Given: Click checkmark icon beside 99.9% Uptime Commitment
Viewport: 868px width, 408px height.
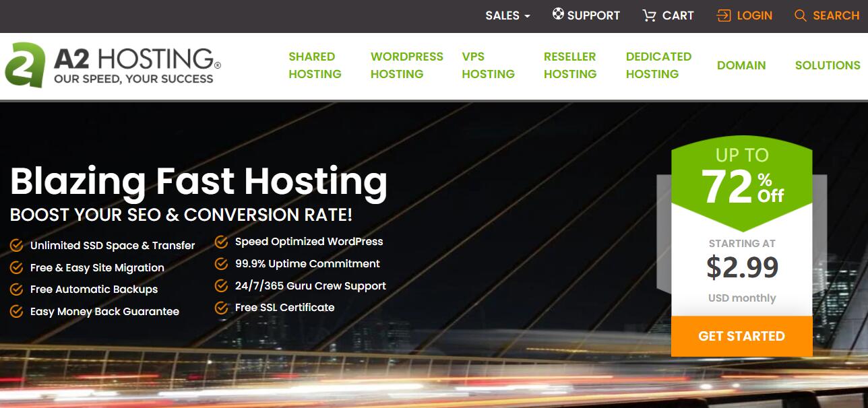Looking at the screenshot, I should [221, 264].
